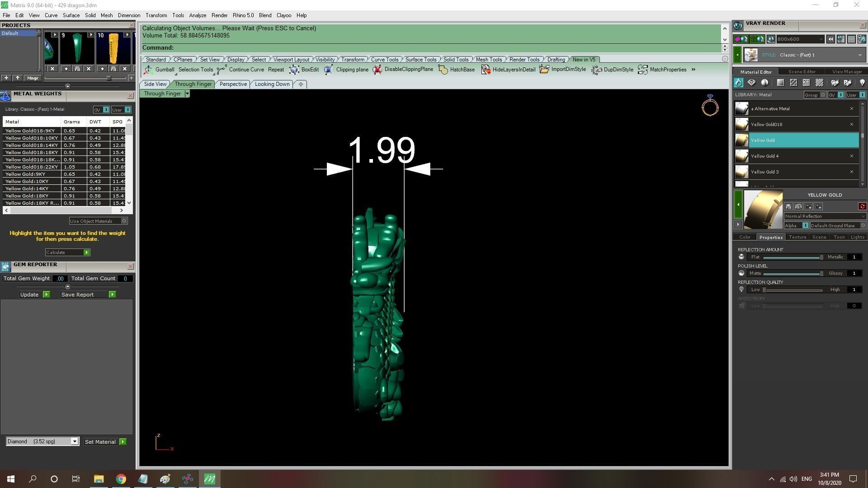Switch to the Perspective viewport tab

coord(233,84)
